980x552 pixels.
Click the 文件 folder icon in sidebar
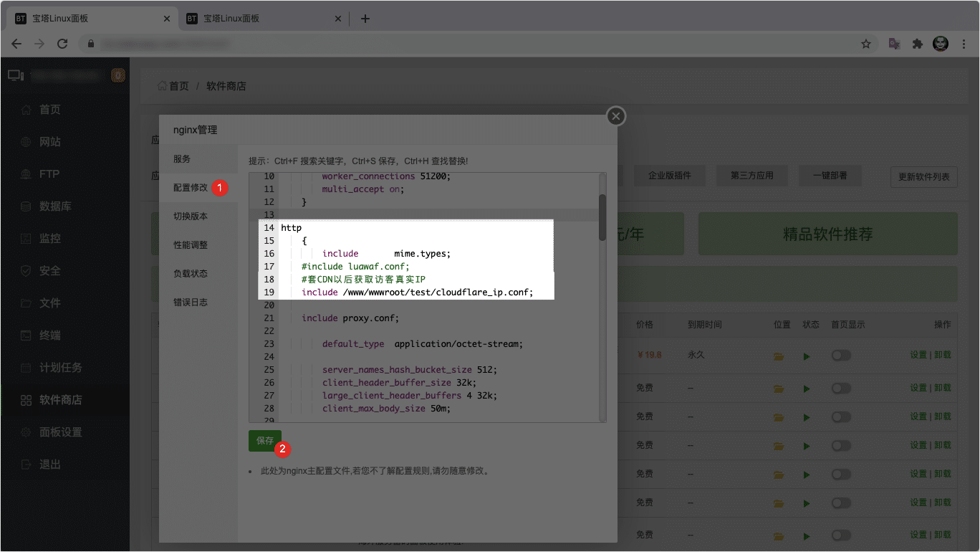point(26,303)
